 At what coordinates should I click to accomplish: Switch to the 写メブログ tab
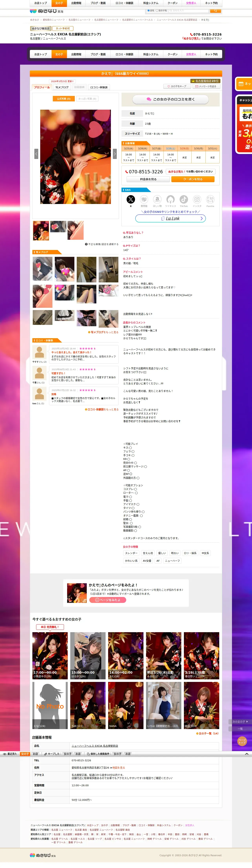[62, 87]
